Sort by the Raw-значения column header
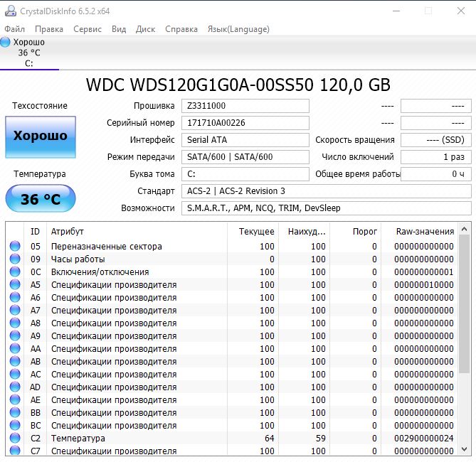 pos(419,232)
